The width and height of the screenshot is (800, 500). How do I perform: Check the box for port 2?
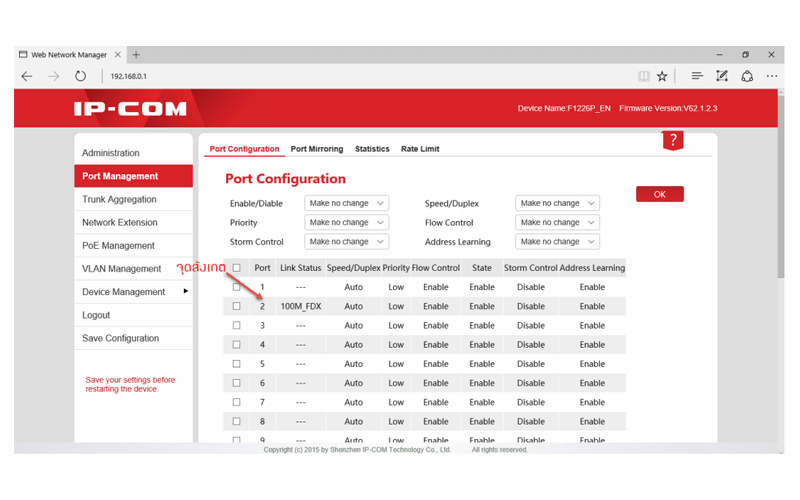tap(236, 306)
